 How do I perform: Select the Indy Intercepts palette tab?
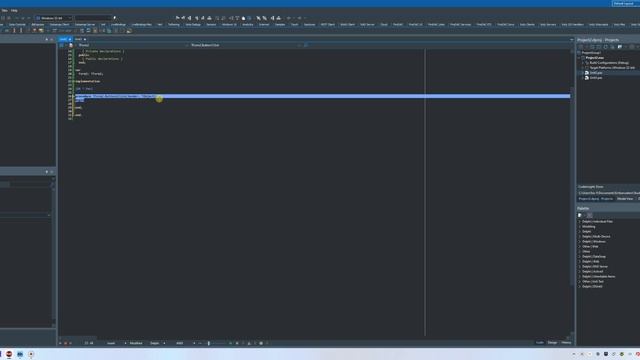[599, 24]
